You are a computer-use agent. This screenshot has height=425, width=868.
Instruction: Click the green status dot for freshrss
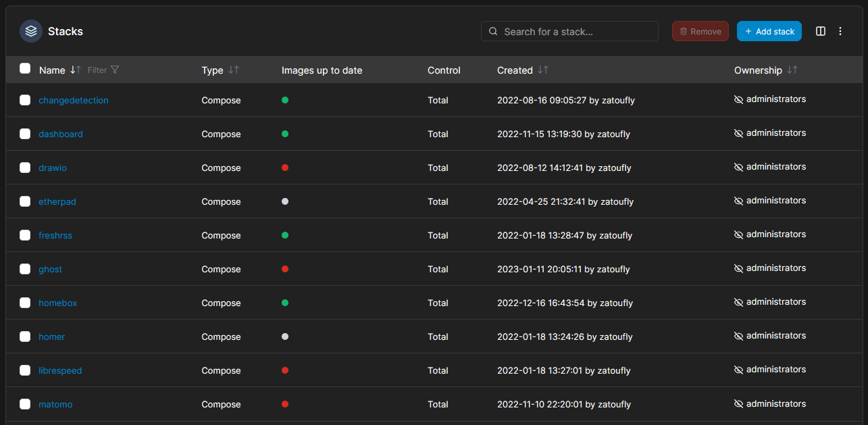285,235
